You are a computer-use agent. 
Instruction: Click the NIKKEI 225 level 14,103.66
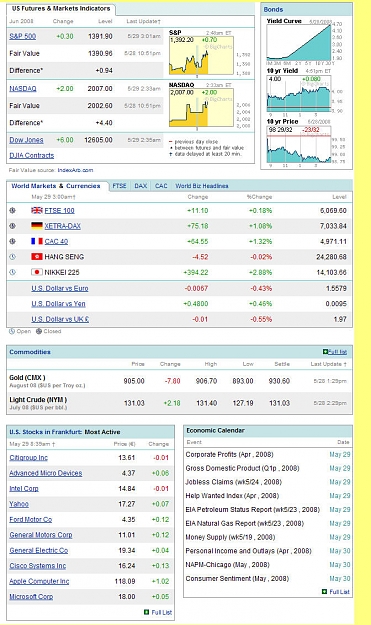tap(332, 273)
